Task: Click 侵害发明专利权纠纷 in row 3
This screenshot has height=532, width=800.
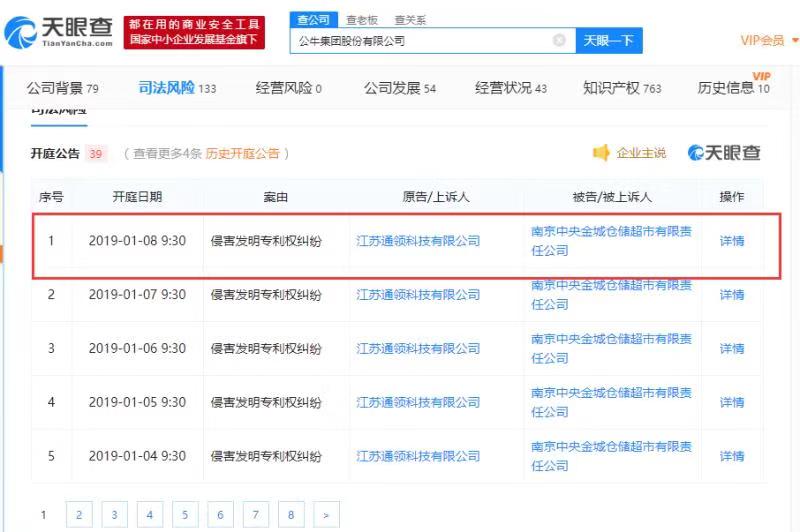Action: click(x=266, y=348)
